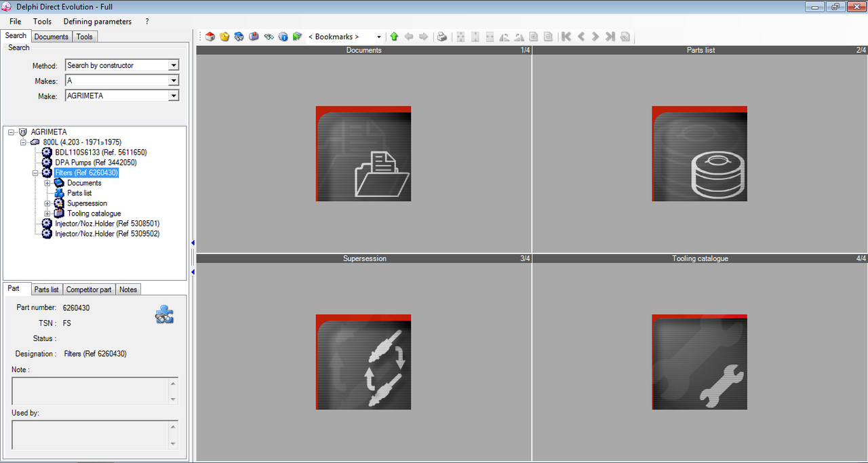The width and height of the screenshot is (868, 463).
Task: Collapse the AGRIMETA root node
Action: pos(11,132)
